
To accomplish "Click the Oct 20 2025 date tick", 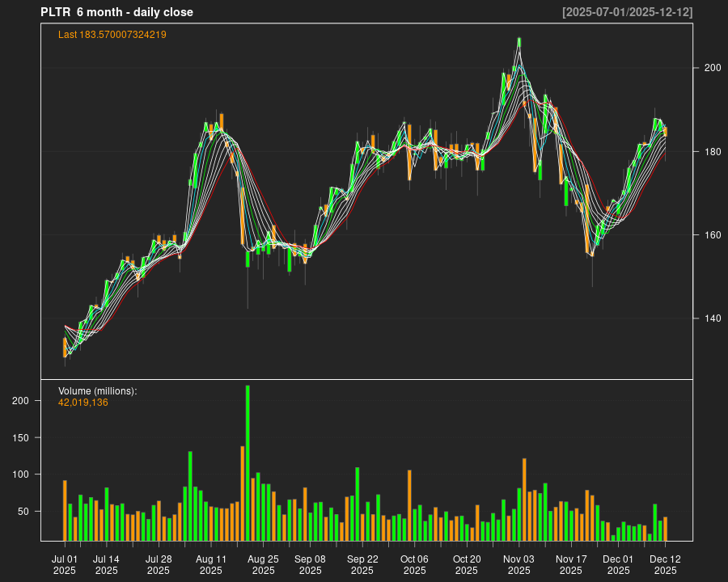I will pyautogui.click(x=467, y=564).
